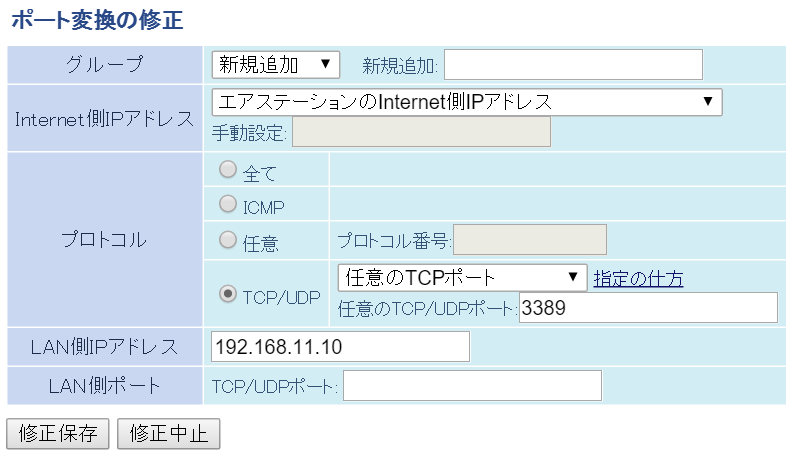Screen dimensions: 795x459
Task: Select the 任意 protocol radio button
Action: [228, 240]
